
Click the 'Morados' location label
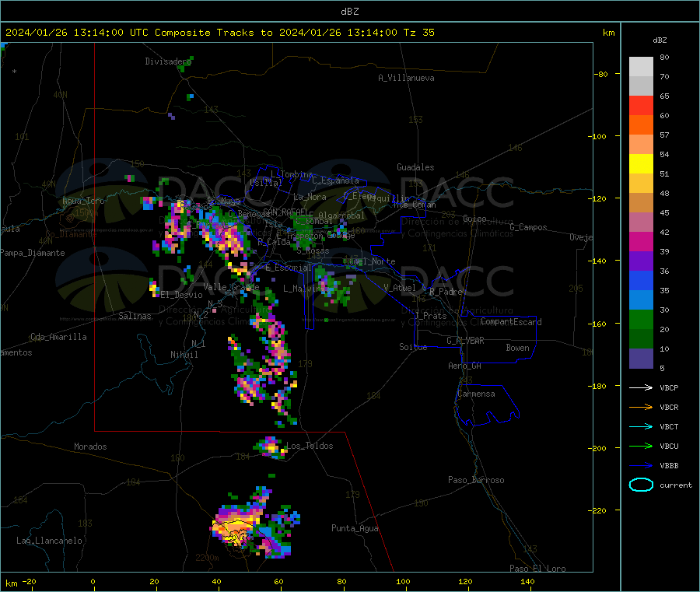point(90,447)
